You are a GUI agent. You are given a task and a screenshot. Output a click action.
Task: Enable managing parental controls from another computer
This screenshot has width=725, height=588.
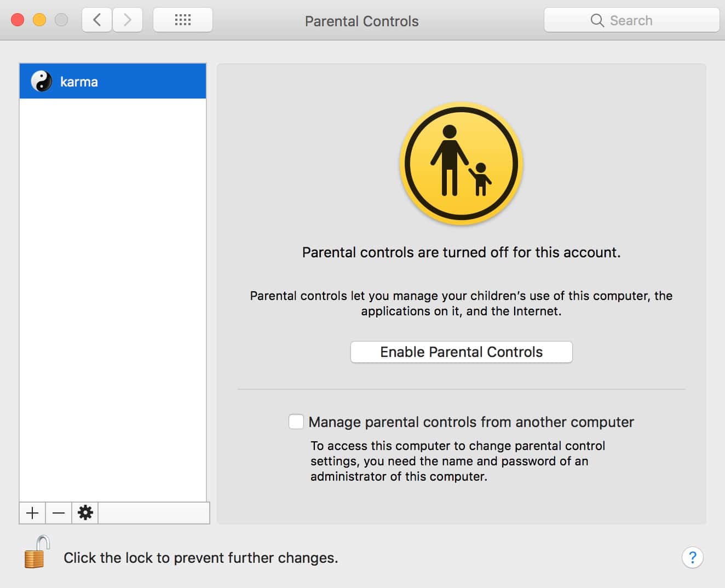coord(296,422)
